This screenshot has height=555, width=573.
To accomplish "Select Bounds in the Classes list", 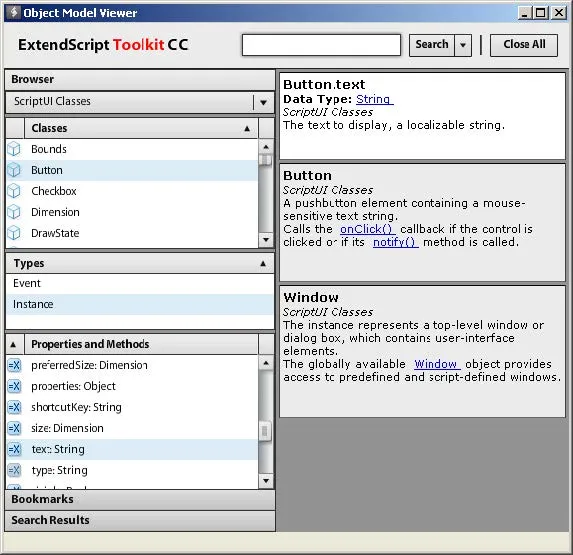I will [x=132, y=149].
